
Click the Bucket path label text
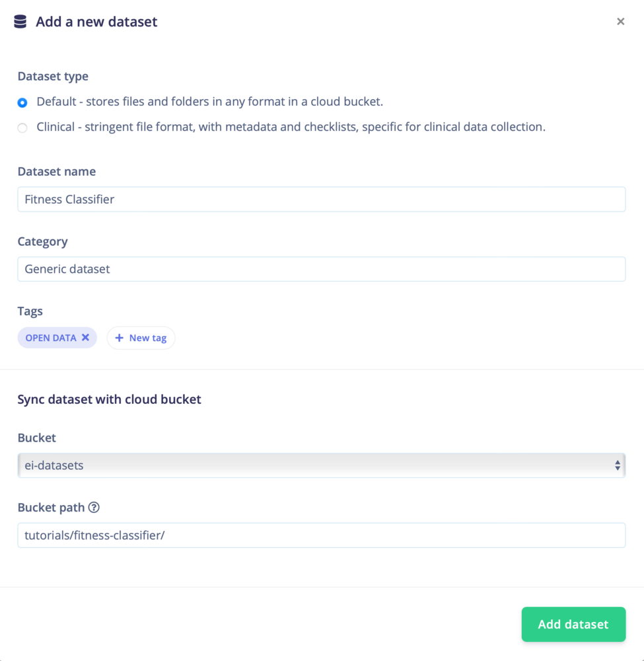click(x=51, y=508)
